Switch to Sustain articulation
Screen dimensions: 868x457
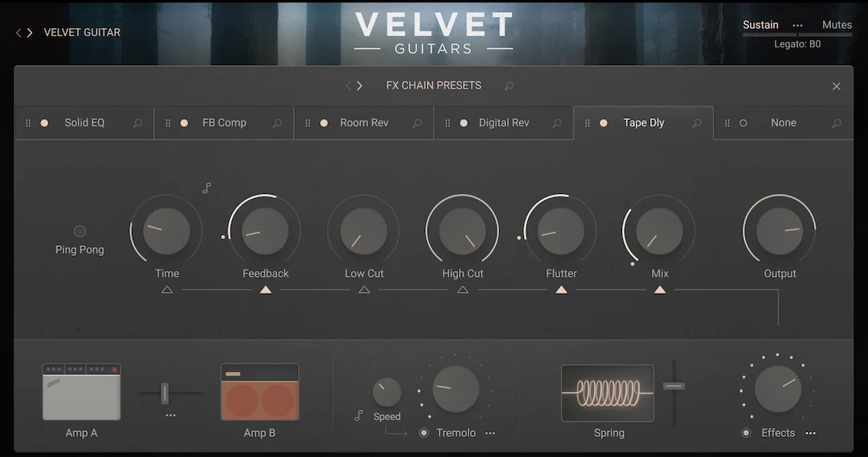(x=760, y=25)
